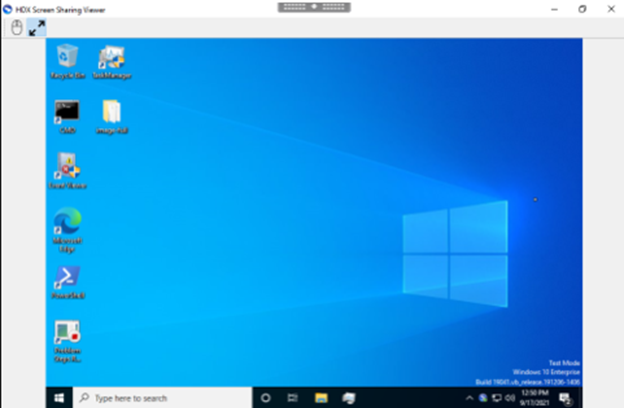This screenshot has width=624, height=408.
Task: Open the Windows Start button
Action: [59, 398]
